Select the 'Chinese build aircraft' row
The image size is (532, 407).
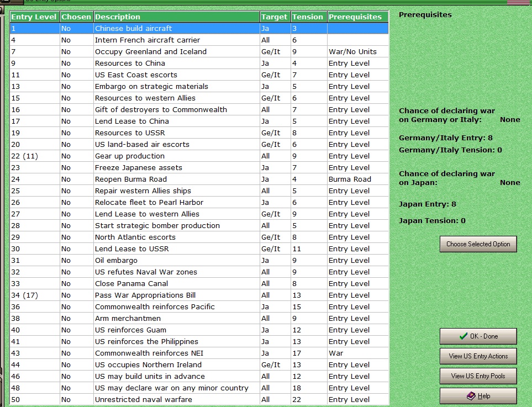(x=199, y=29)
